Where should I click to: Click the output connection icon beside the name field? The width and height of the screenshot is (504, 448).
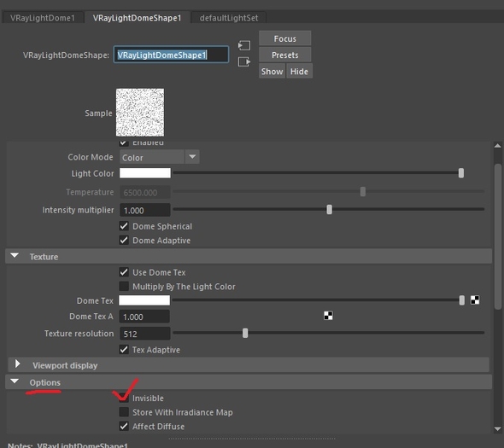click(x=244, y=61)
